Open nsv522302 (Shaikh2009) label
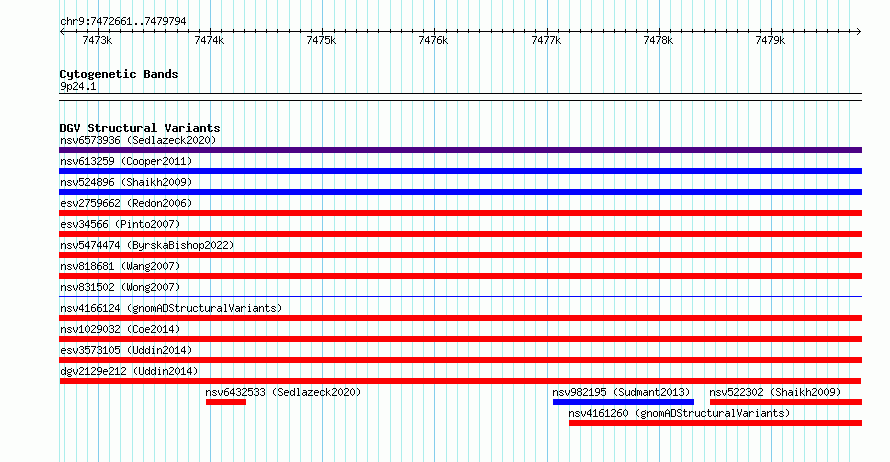The height and width of the screenshot is (462, 890). (x=775, y=392)
